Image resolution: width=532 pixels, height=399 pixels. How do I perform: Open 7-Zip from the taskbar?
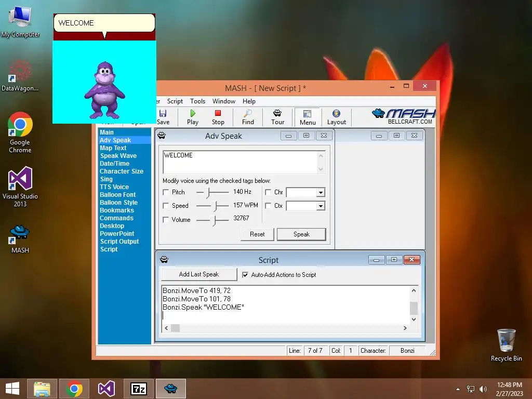coord(139,389)
